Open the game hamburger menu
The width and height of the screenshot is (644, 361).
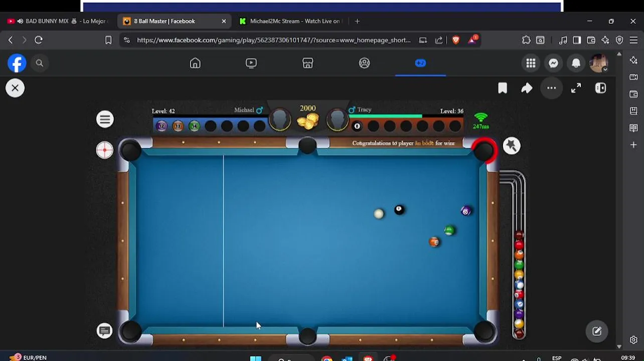(105, 119)
